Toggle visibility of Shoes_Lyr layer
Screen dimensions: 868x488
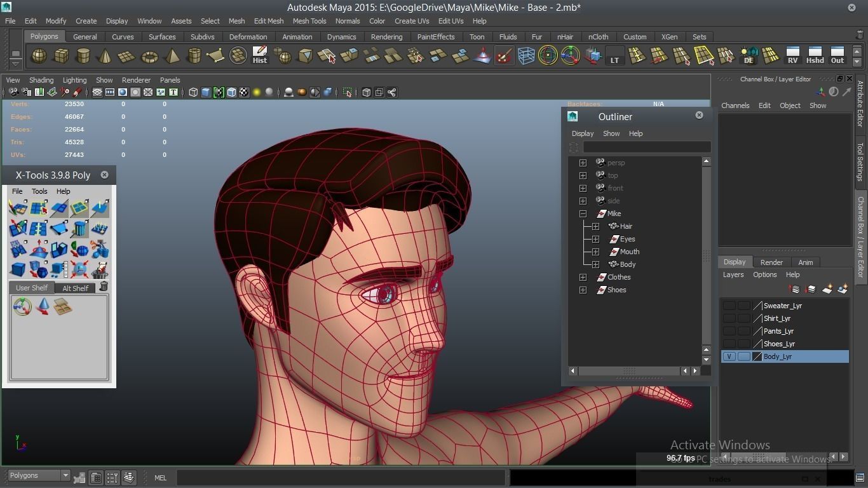[x=729, y=344]
